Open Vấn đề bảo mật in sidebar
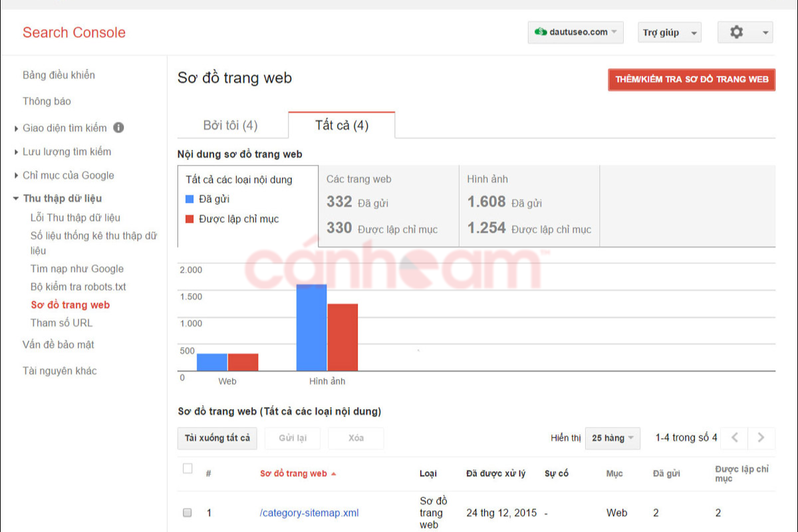Image resolution: width=798 pixels, height=532 pixels. (59, 344)
